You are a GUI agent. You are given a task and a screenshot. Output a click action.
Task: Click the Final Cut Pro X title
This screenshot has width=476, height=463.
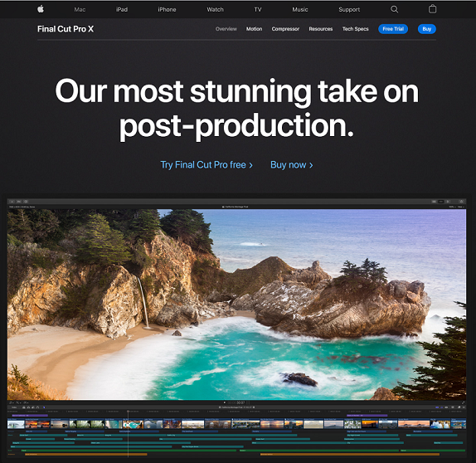(x=66, y=29)
